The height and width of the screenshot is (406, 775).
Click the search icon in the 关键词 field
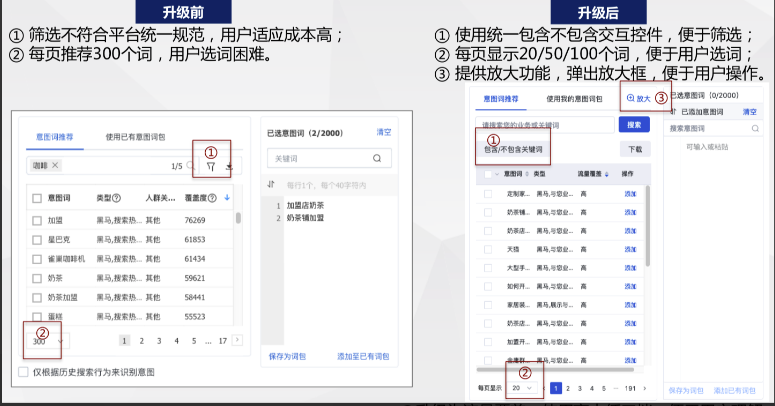pyautogui.click(x=377, y=158)
